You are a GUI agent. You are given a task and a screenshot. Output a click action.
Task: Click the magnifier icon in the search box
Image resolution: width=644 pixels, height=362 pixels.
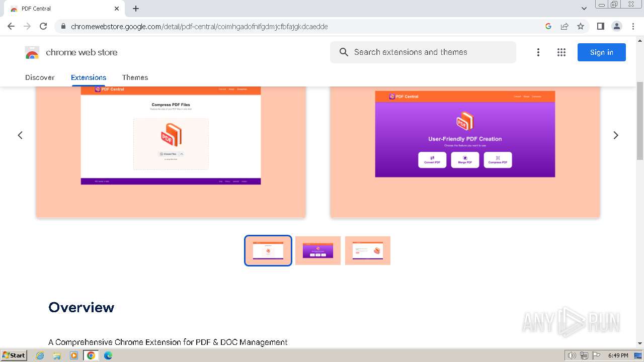click(x=344, y=52)
